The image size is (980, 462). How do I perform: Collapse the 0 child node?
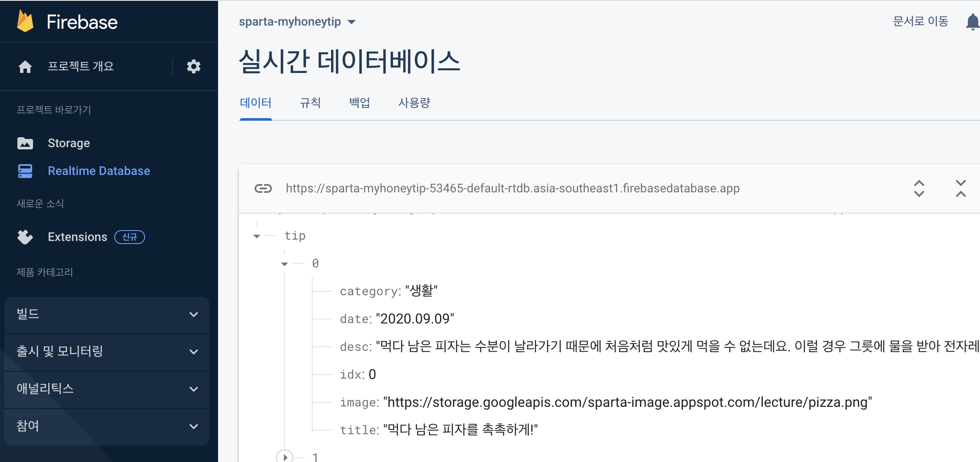pyautogui.click(x=285, y=264)
